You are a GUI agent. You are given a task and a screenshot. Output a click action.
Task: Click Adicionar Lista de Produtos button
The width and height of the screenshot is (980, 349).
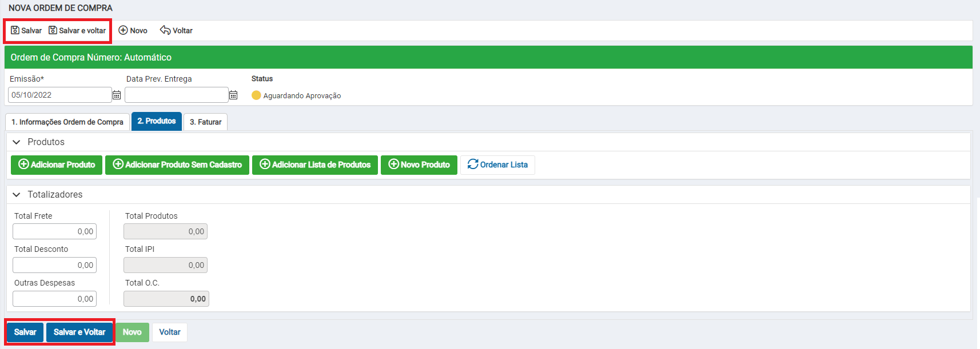(315, 165)
